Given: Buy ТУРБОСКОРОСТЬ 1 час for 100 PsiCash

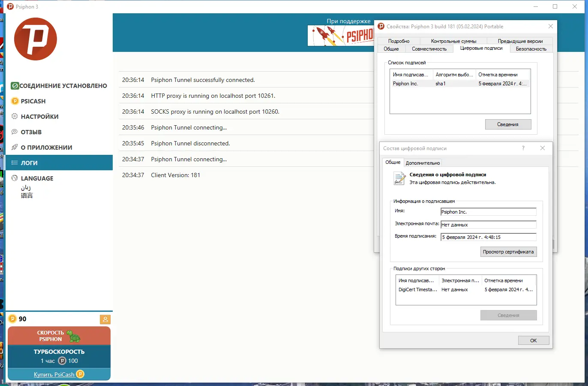Looking at the screenshot, I should point(59,356).
